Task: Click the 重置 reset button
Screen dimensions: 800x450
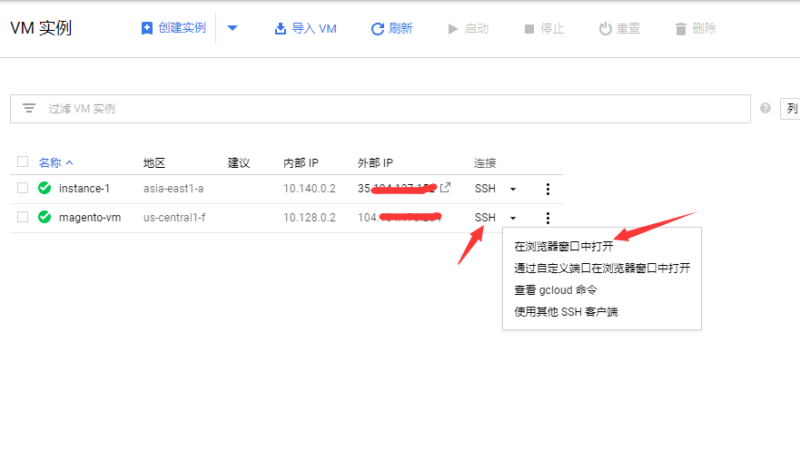Action: point(619,29)
